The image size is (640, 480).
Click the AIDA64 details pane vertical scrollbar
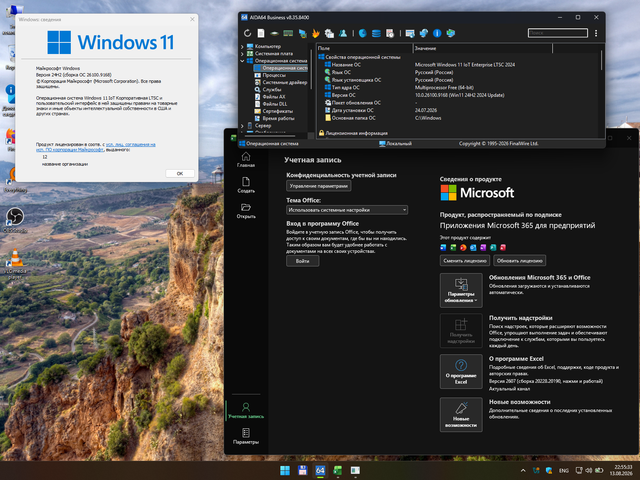[601, 60]
